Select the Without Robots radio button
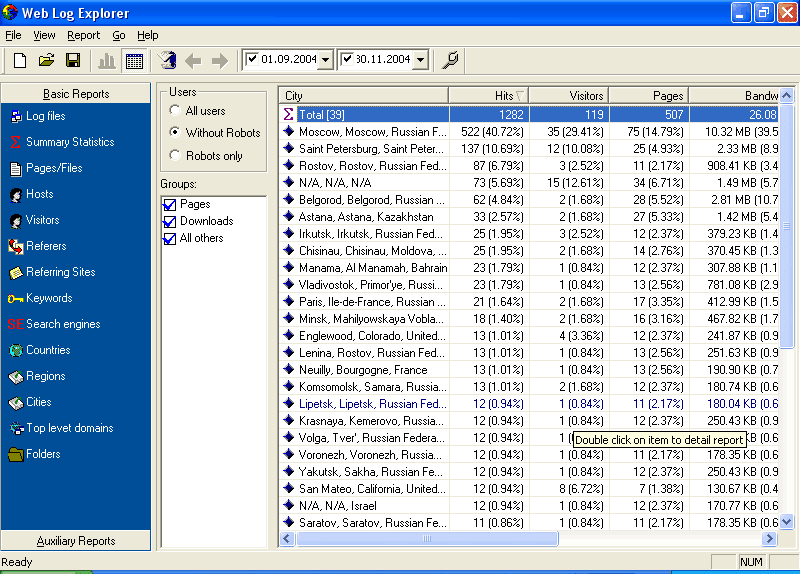 pyautogui.click(x=175, y=132)
